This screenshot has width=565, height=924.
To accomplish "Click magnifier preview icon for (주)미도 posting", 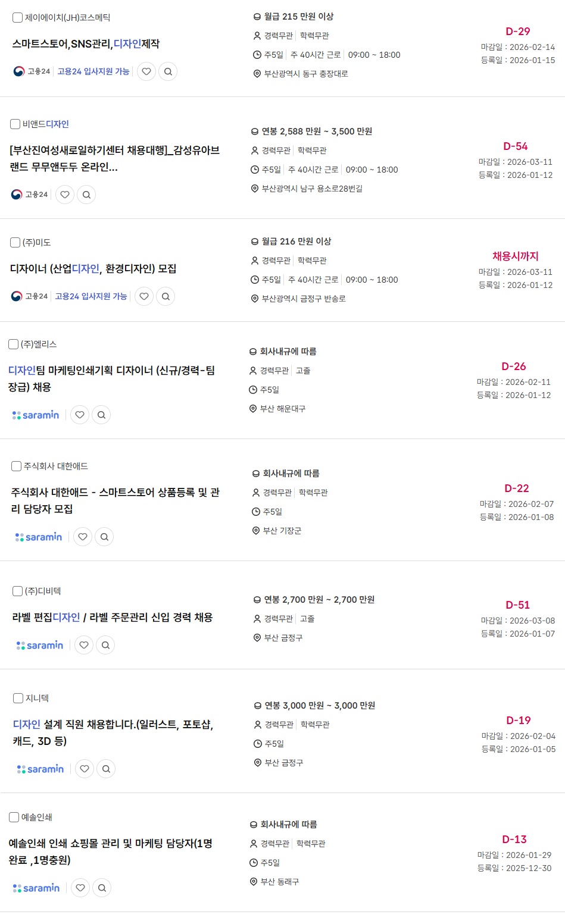I will [166, 296].
